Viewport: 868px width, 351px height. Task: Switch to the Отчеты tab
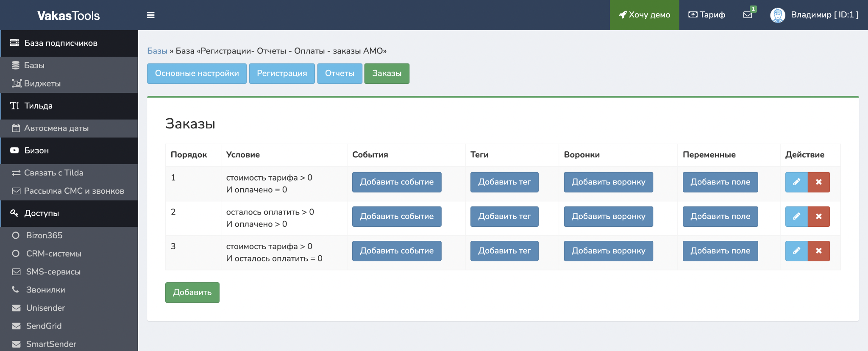(339, 73)
